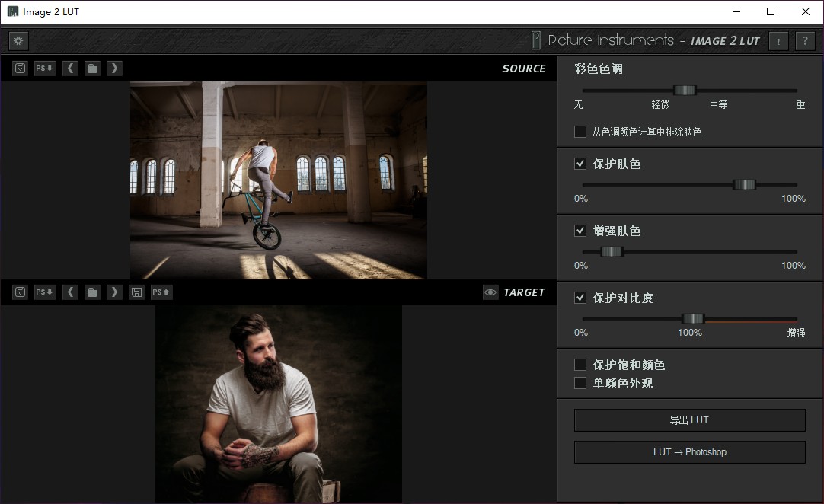
Task: Click the 保护对比度 slider handle
Action: coord(692,318)
